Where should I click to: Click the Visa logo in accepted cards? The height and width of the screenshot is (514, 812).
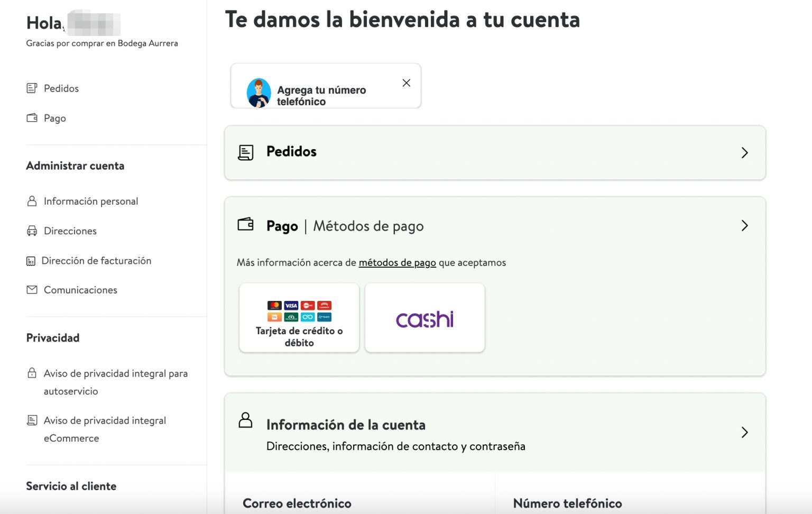coord(292,306)
